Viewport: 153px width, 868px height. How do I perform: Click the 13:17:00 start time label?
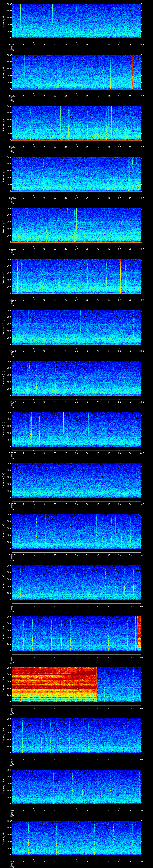pos(12,861)
